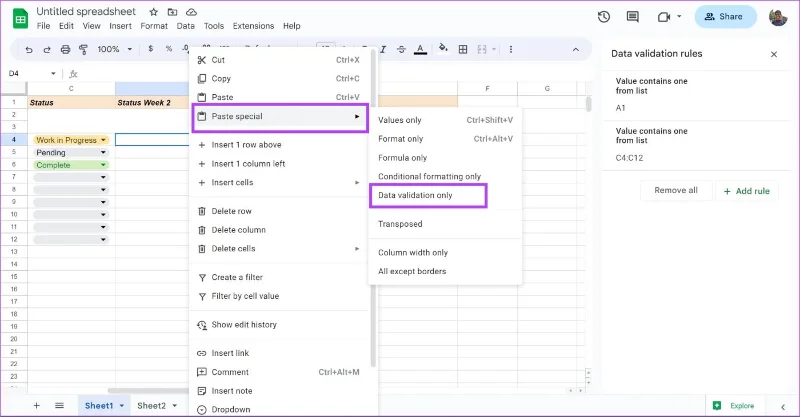The image size is (800, 417).
Task: Open version history clock icon
Action: (x=604, y=17)
